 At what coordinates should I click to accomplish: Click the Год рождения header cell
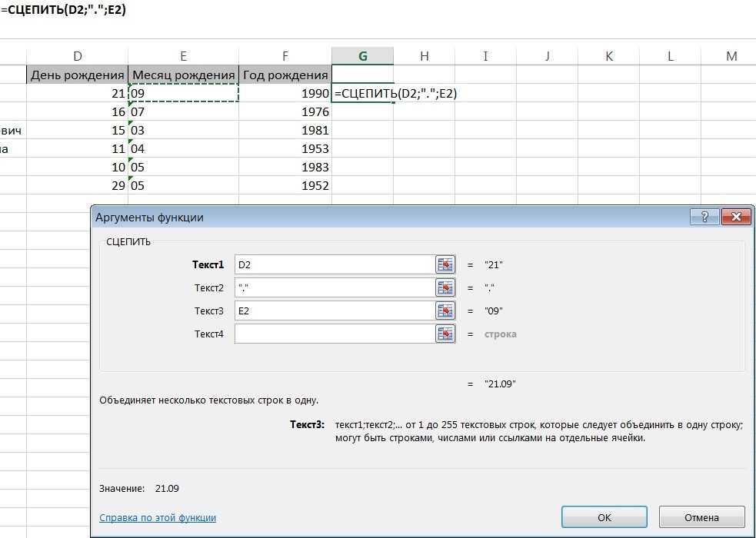pyautogui.click(x=285, y=75)
